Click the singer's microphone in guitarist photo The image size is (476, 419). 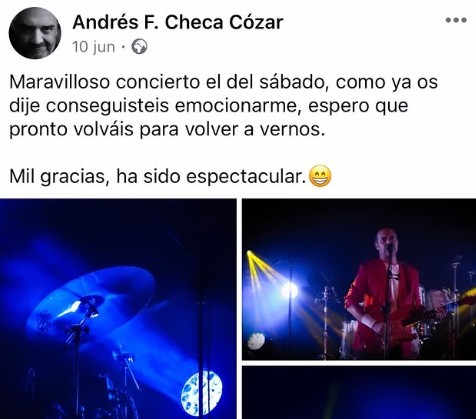(x=389, y=248)
